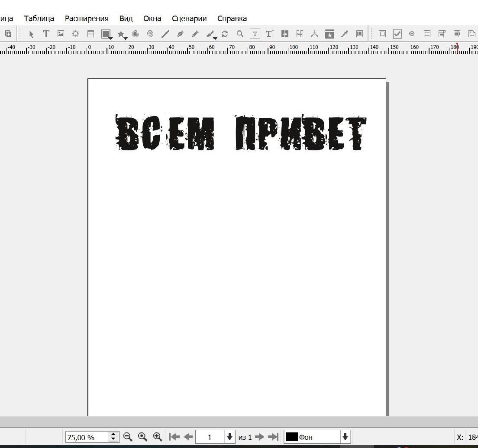
Task: Open the Расширения menu
Action: 87,19
